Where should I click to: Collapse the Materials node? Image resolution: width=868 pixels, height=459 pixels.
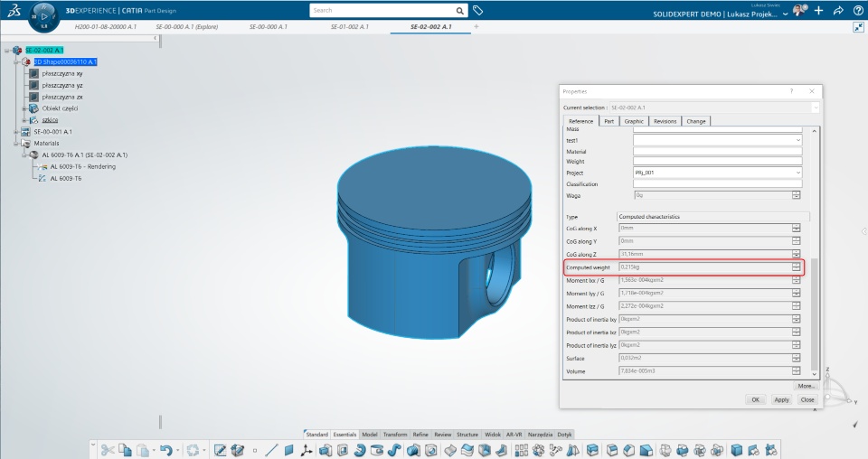tap(16, 144)
